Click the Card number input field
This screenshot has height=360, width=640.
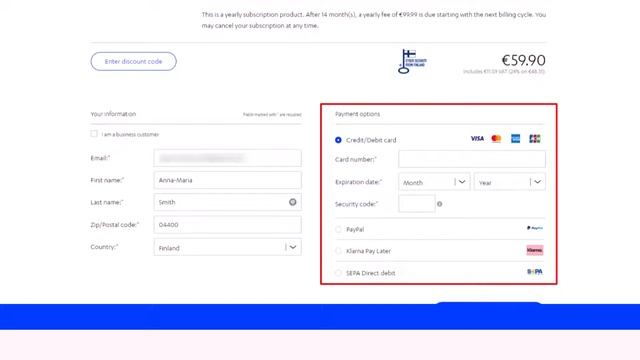471,159
